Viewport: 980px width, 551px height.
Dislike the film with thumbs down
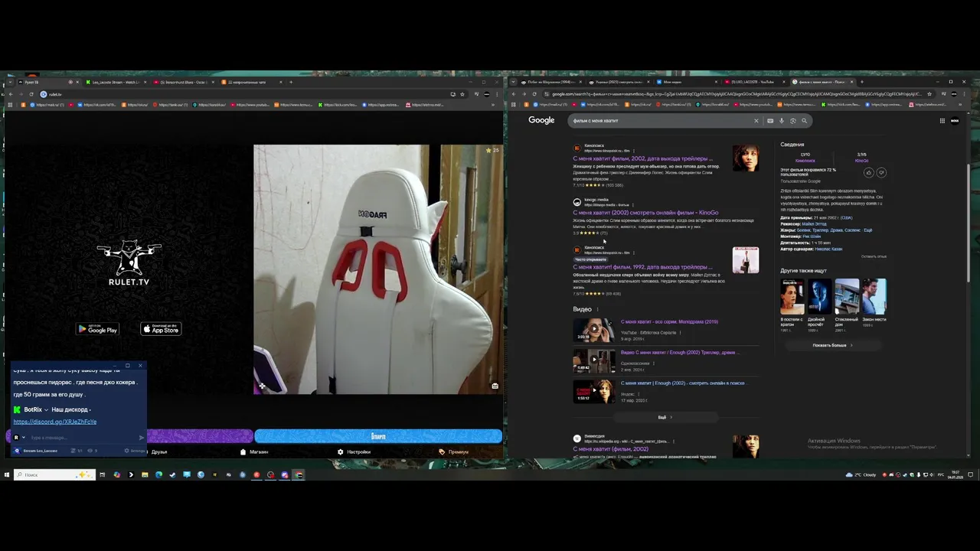pos(880,173)
